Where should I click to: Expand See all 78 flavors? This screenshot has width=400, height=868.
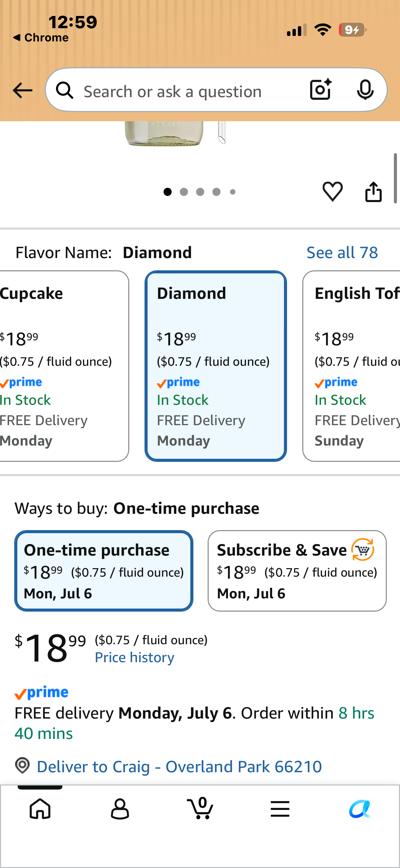click(x=342, y=253)
